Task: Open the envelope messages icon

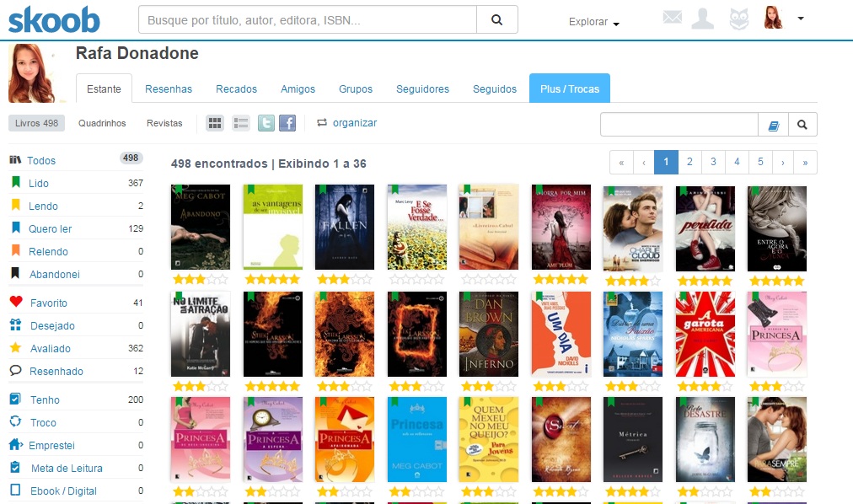Action: tap(672, 18)
